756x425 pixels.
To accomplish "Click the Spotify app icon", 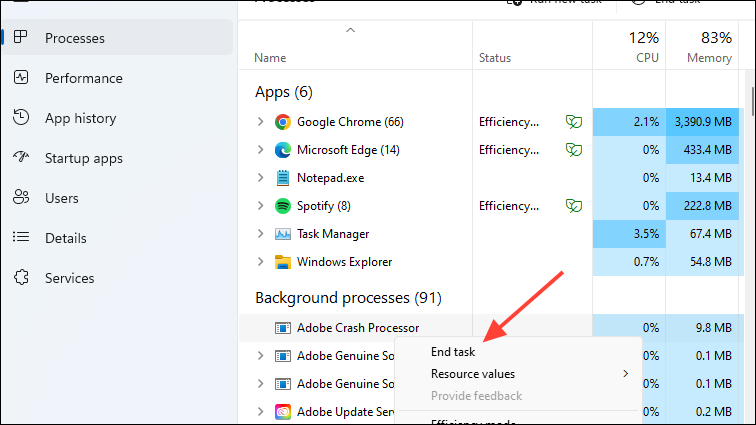I will click(283, 206).
